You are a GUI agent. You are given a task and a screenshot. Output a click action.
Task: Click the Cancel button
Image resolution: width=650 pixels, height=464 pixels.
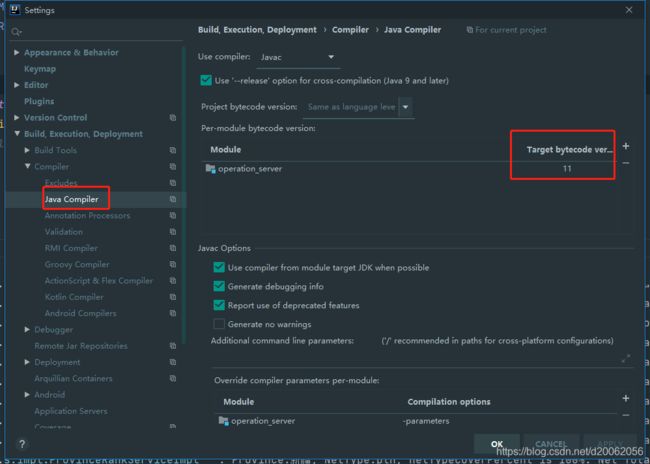(x=551, y=444)
